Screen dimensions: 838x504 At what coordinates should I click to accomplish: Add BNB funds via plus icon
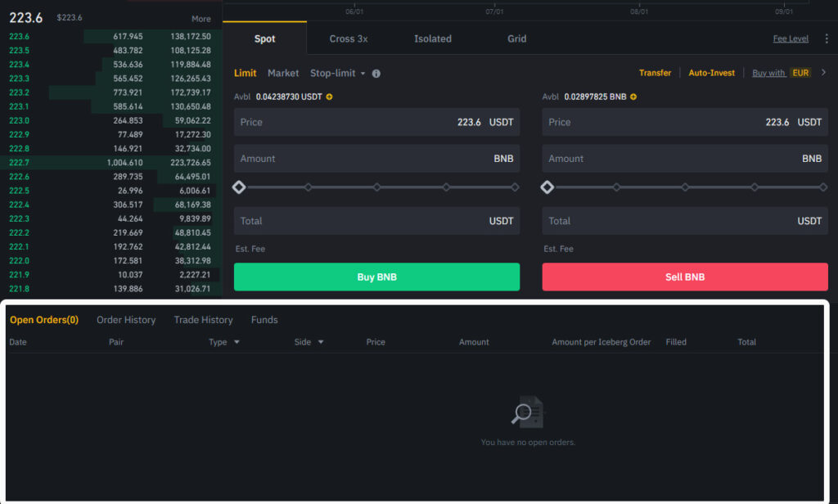(633, 97)
